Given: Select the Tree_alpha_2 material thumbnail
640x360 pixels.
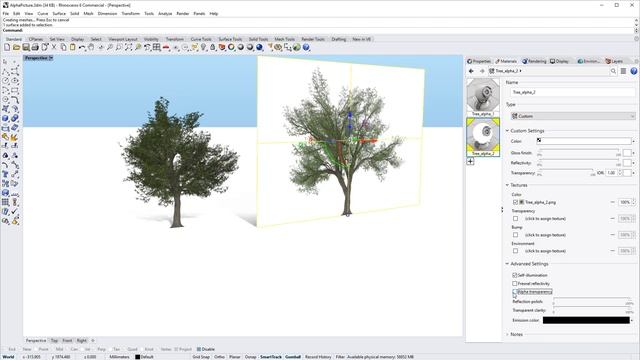Looking at the screenshot, I should click(483, 137).
